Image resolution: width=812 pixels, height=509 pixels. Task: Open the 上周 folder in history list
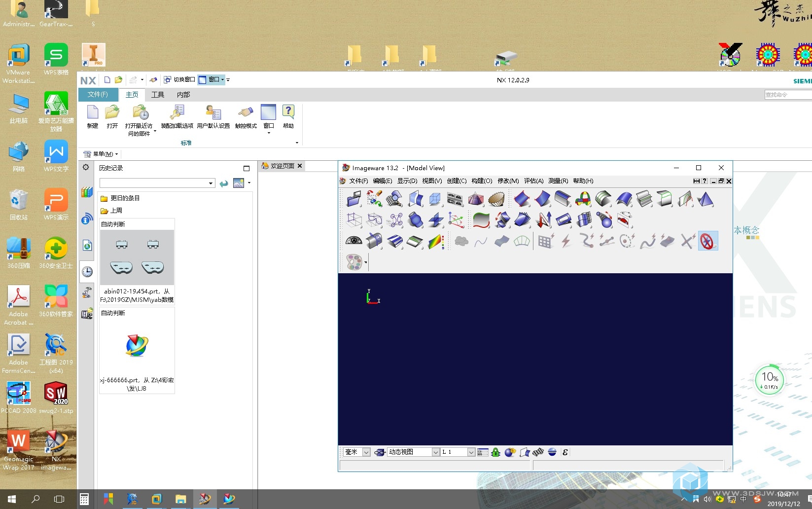coord(111,210)
